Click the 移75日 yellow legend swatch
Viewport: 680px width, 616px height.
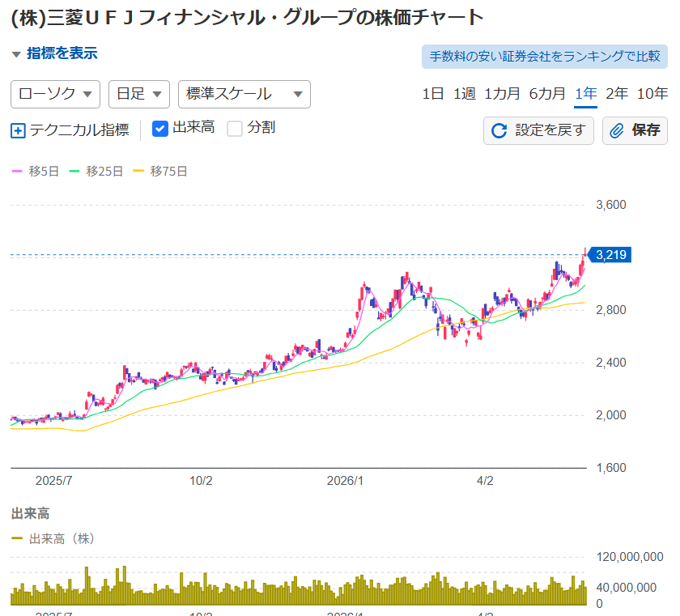point(138,172)
